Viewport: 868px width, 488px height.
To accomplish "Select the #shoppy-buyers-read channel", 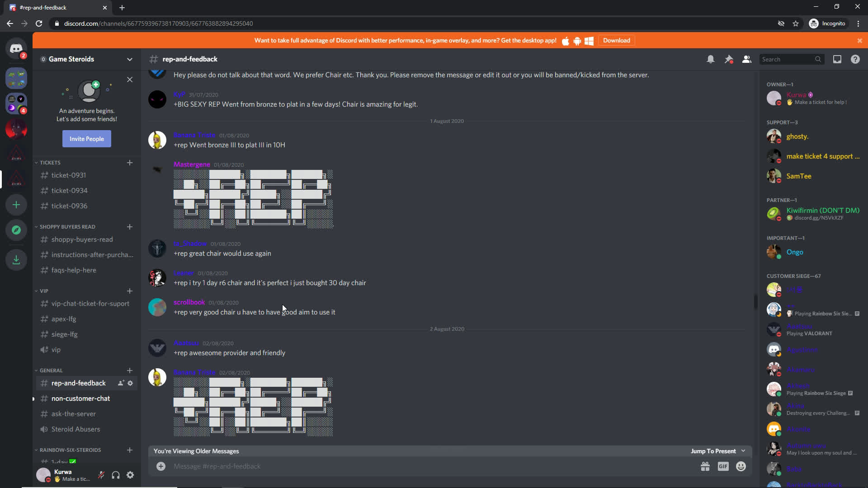I will coord(82,239).
